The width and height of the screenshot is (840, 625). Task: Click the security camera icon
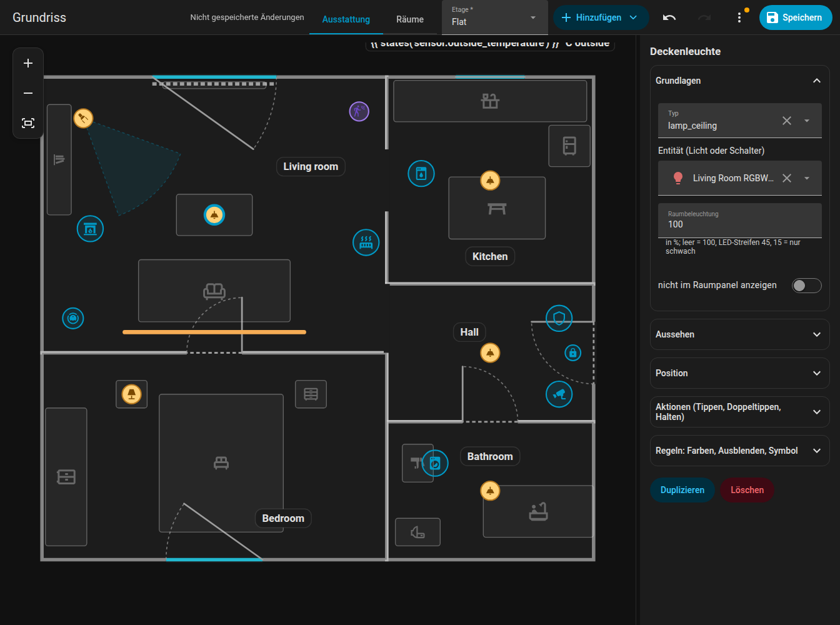pos(559,394)
